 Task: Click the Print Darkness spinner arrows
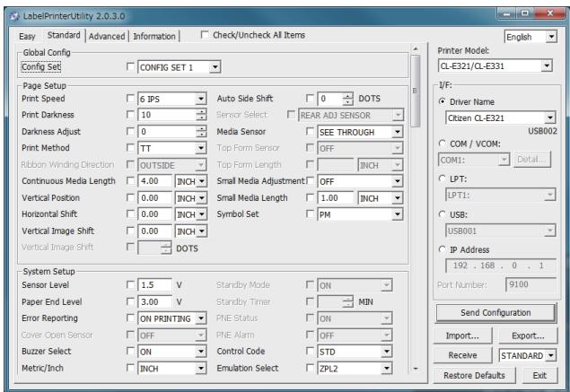201,115
